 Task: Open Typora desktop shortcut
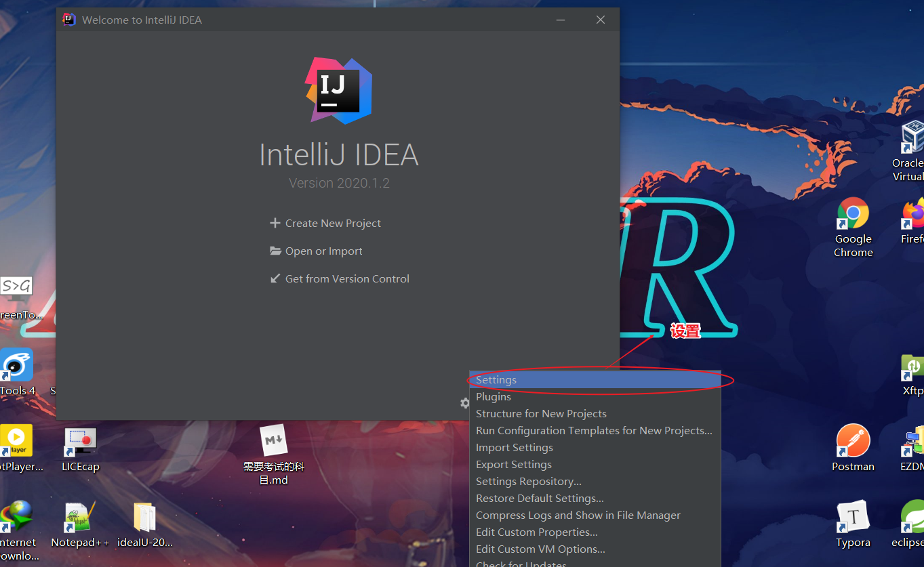[x=853, y=524]
